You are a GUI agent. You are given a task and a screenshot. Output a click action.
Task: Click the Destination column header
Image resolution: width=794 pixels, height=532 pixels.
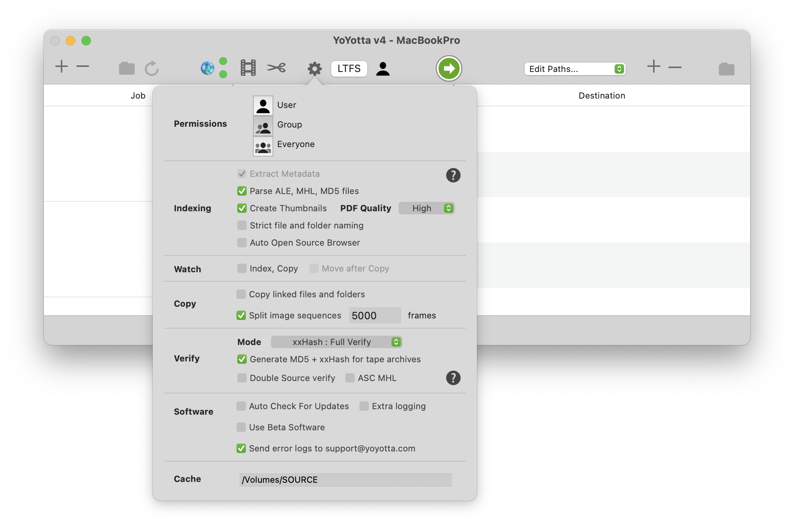pyautogui.click(x=602, y=95)
